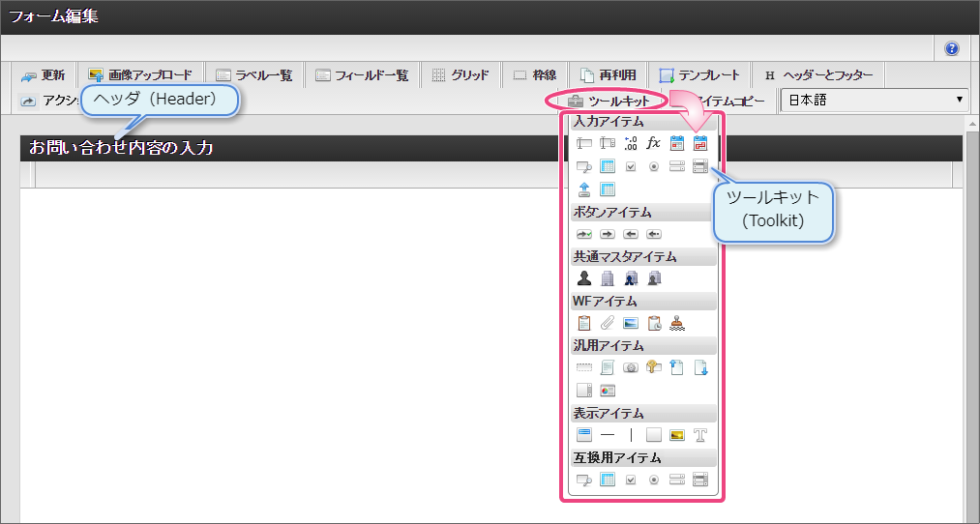Screen dimensions: 980x524
Task: Select the horizontal line icon in 表示アイテム
Action: [x=607, y=435]
